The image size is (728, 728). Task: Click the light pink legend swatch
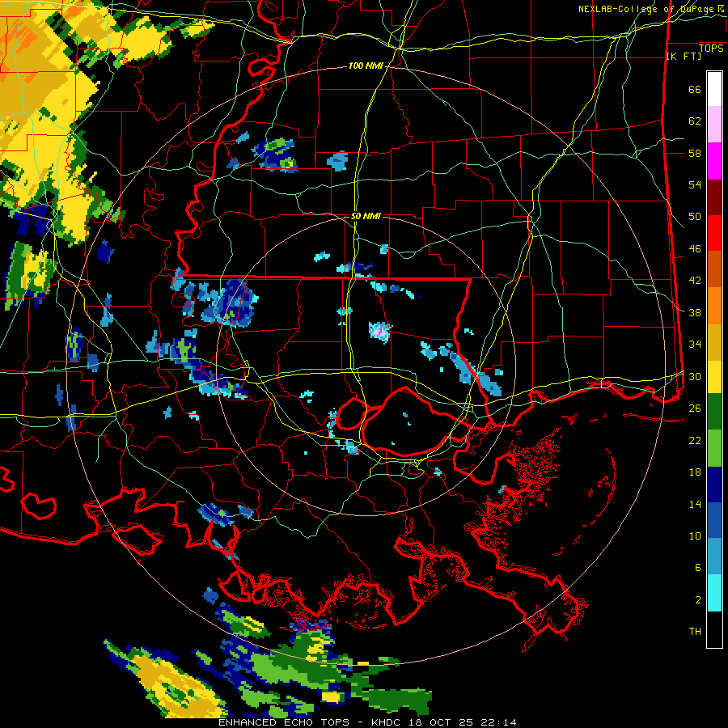tap(714, 125)
